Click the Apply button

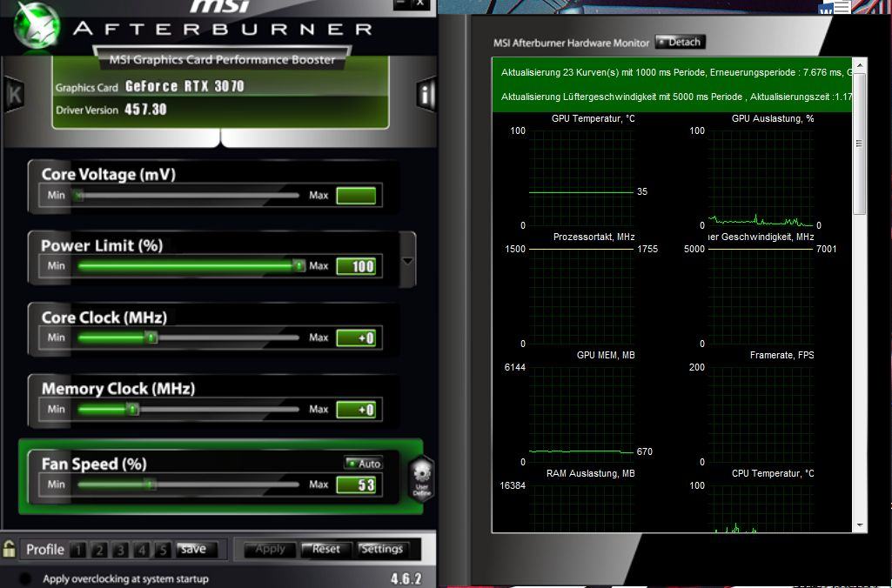(270, 550)
